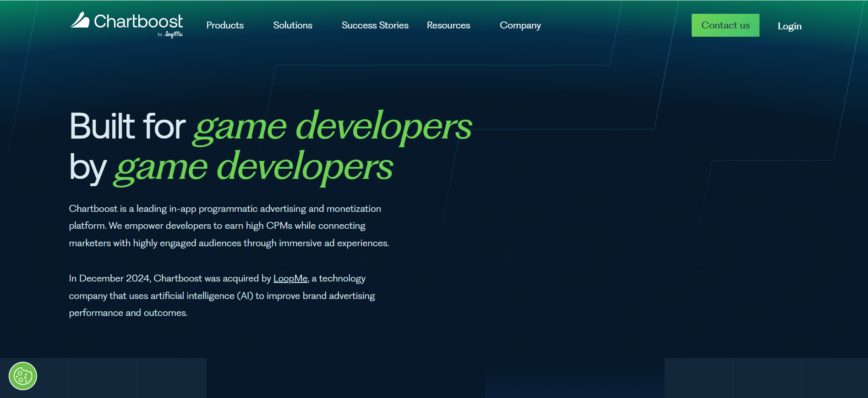Click the paragraph describing Chartboost's advertising platform

229,226
